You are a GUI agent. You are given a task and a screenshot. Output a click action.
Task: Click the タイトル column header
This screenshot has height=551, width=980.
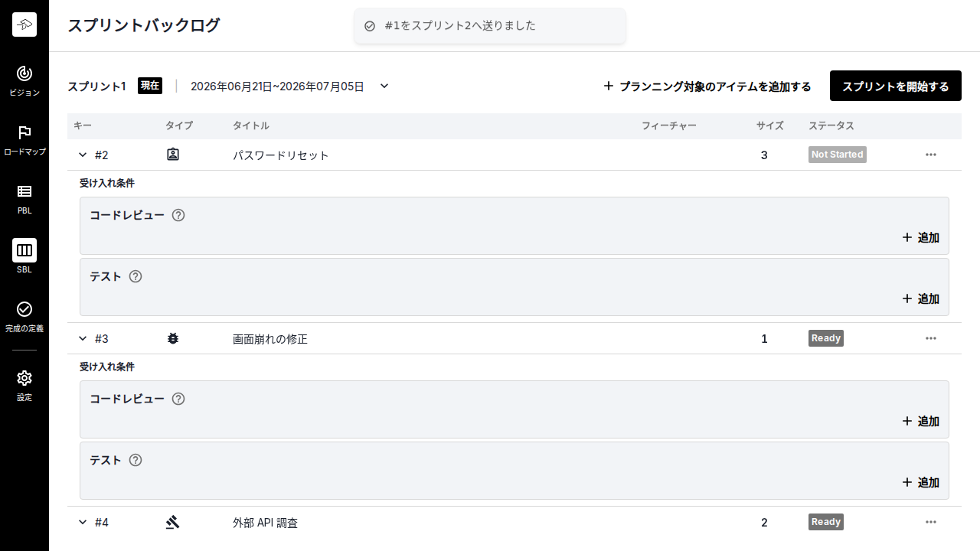(x=251, y=126)
